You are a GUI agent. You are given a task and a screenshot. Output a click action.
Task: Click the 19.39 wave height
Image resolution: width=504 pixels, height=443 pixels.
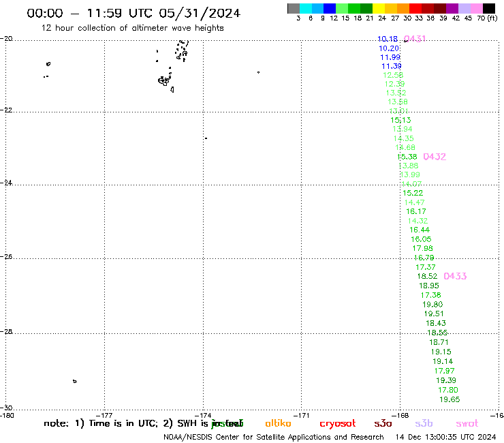[446, 380]
